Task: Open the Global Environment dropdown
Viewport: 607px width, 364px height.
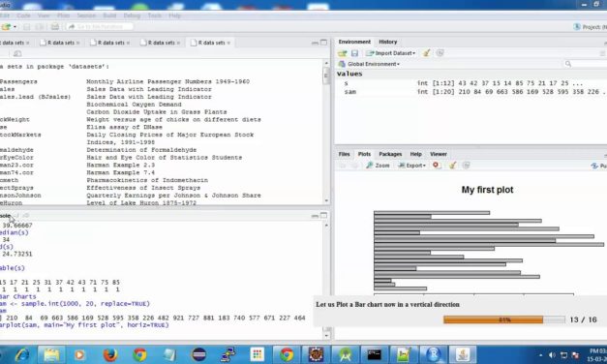Action: pyautogui.click(x=370, y=64)
